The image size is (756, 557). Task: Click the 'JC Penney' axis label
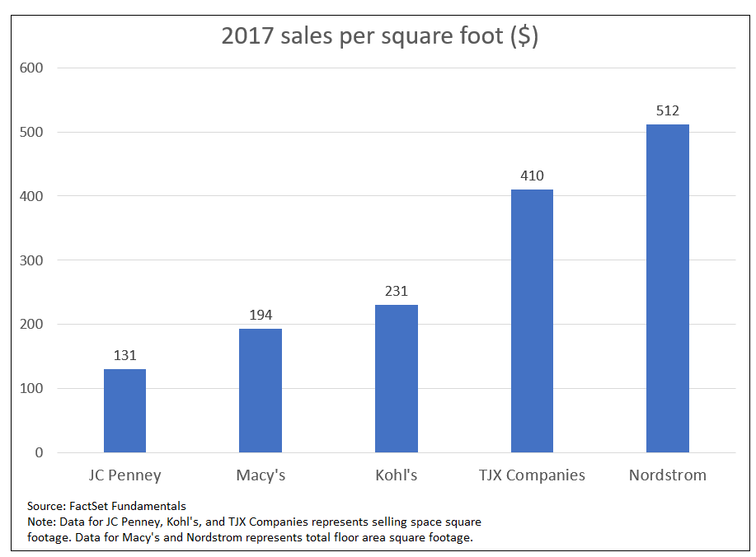click(124, 475)
